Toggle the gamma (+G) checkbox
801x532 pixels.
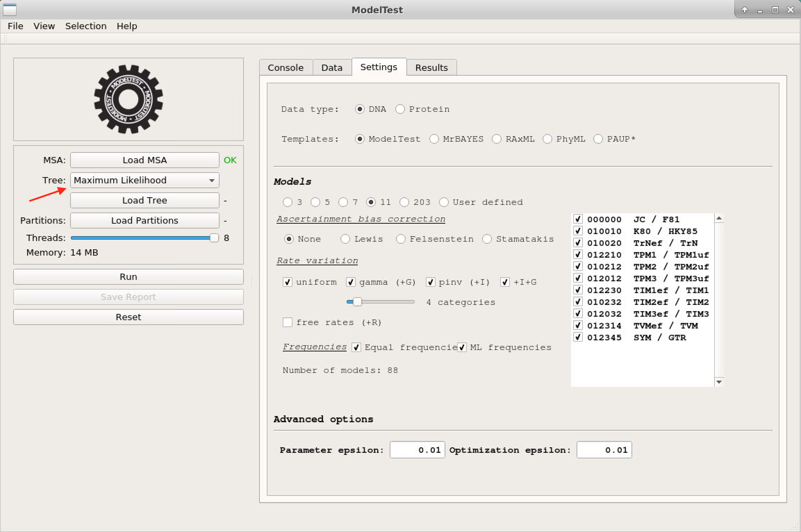pos(351,282)
